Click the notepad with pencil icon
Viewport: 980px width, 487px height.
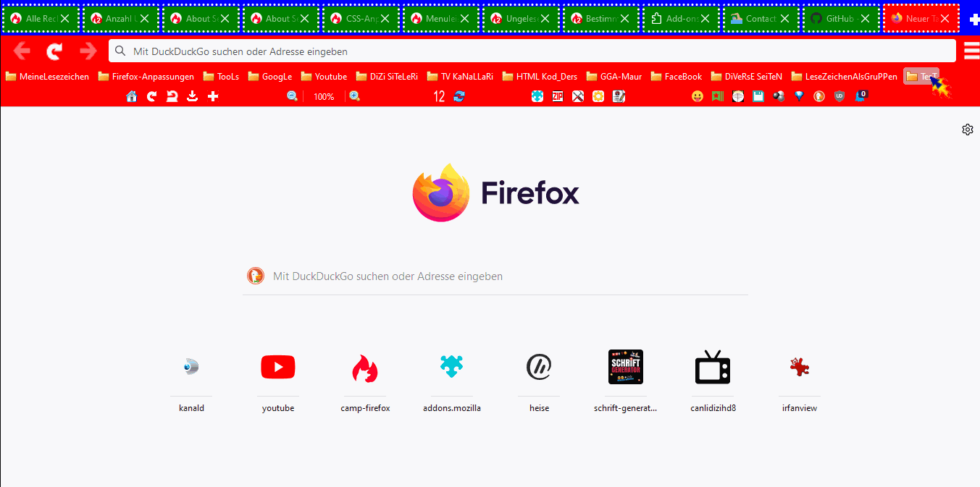[619, 96]
